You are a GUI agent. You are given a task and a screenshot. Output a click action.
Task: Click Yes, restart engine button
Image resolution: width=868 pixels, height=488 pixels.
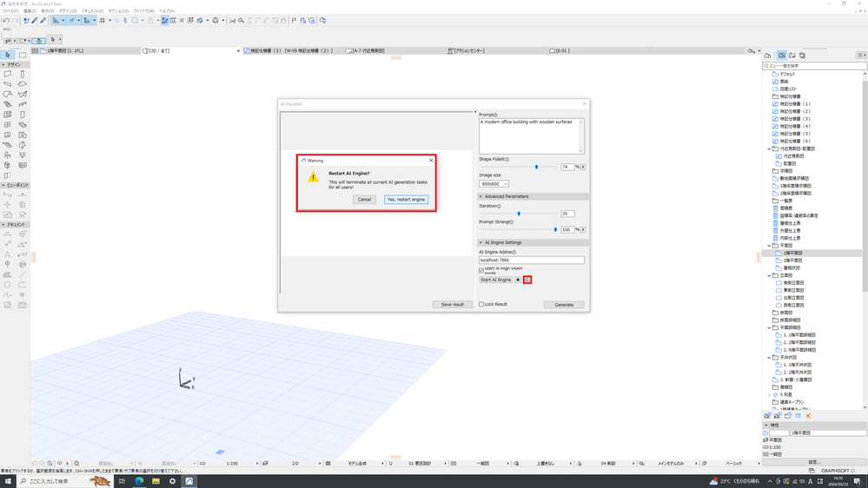(x=407, y=200)
